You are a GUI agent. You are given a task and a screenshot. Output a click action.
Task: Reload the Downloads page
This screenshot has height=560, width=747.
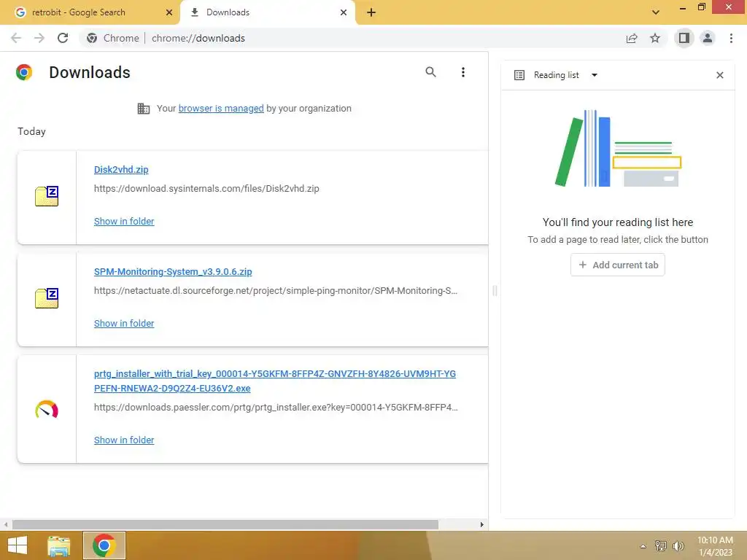[x=63, y=38]
